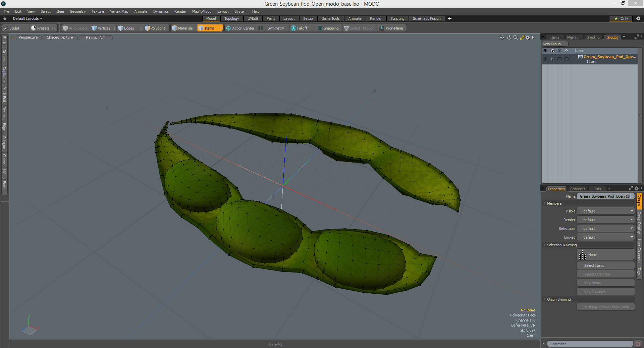This screenshot has width=644, height=348.
Task: Open the Default Layouts dropdown
Action: tap(28, 18)
